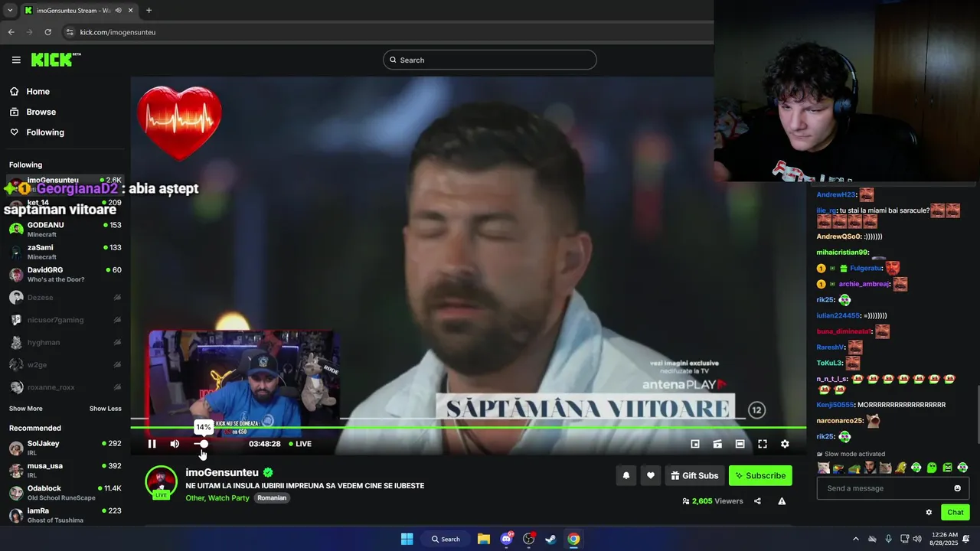Mute the tab using tab audio icon
The height and width of the screenshot is (551, 980).
[x=118, y=11]
